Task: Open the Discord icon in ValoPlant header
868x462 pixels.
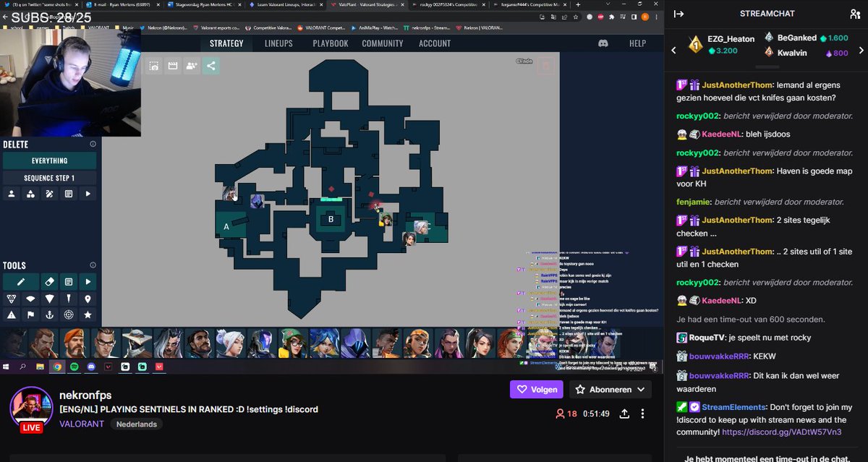Action: pos(603,43)
